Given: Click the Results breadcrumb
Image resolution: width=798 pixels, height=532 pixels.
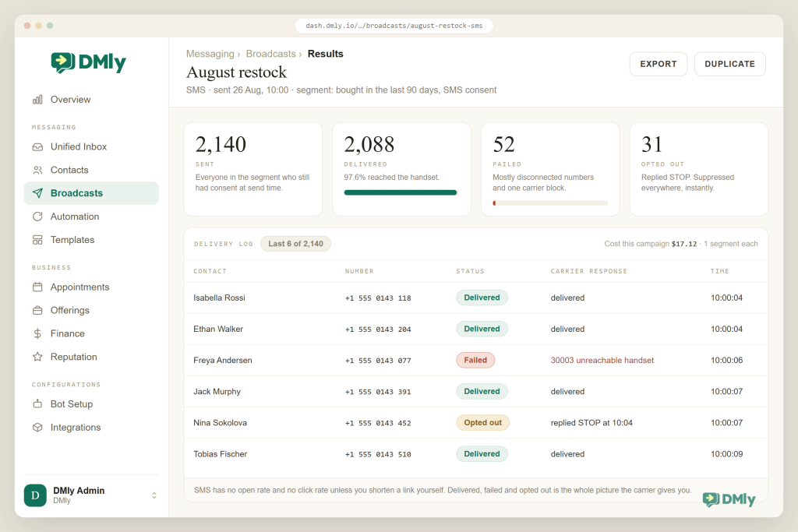Looking at the screenshot, I should pyautogui.click(x=325, y=54).
